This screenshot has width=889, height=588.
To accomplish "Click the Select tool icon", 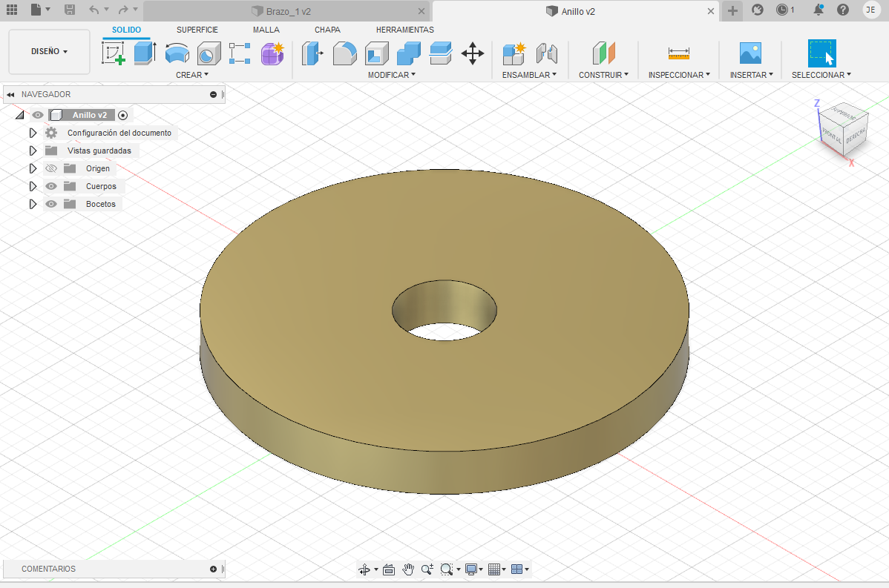I will (x=821, y=53).
